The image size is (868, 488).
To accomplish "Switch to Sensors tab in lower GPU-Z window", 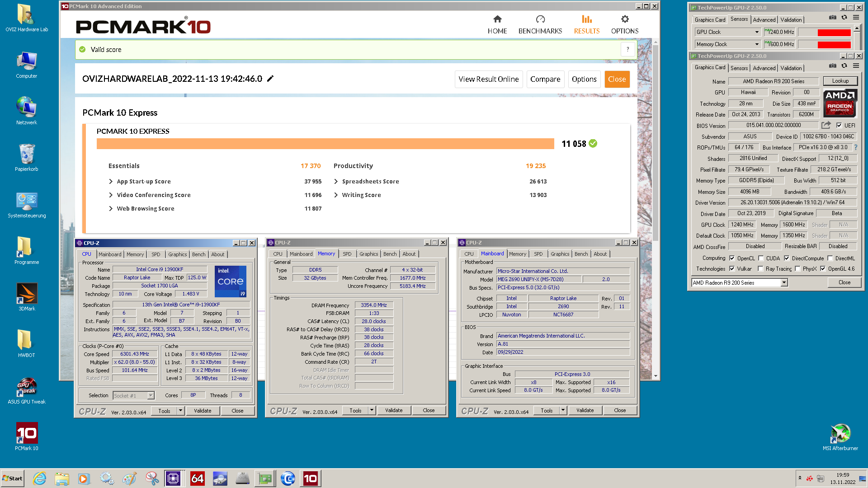I will click(x=739, y=68).
